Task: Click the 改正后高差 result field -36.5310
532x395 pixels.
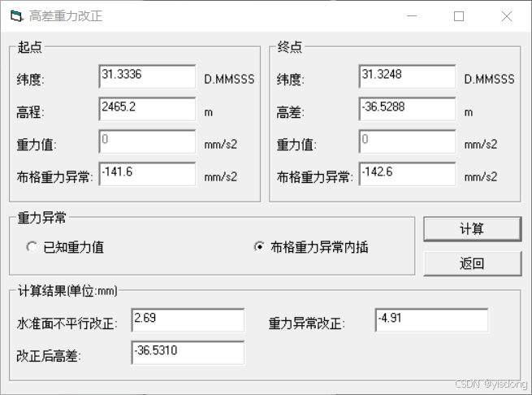Action: pyautogui.click(x=188, y=353)
